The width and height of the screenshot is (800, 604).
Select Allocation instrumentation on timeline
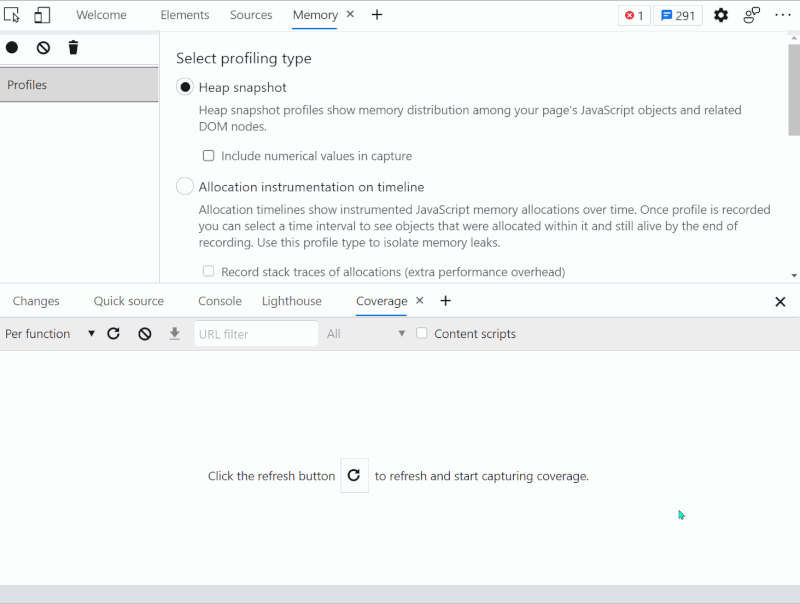click(184, 186)
